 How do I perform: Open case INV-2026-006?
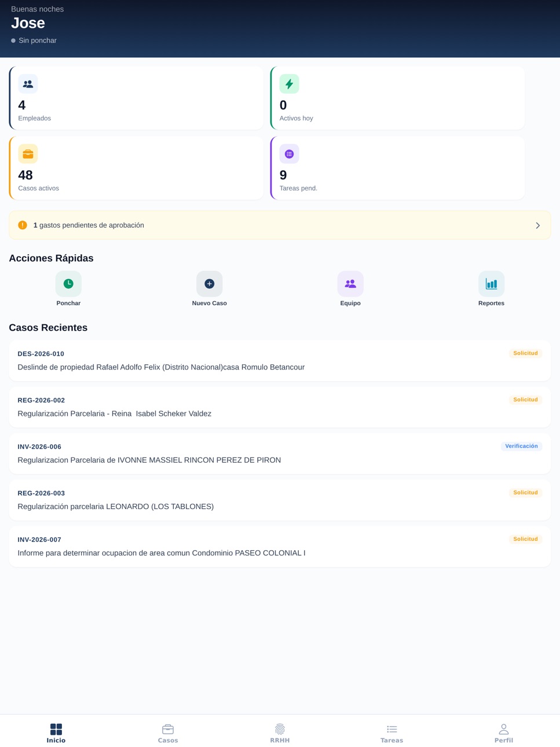point(280,453)
